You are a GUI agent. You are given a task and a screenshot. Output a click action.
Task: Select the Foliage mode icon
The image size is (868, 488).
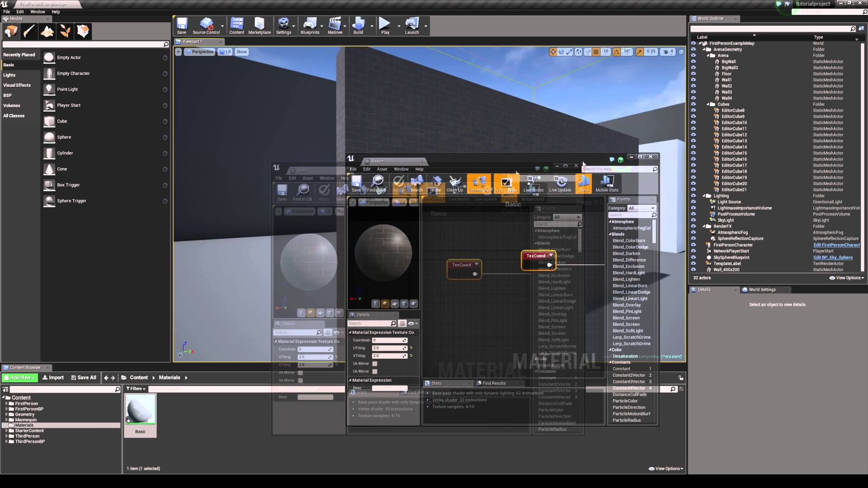[x=65, y=31]
